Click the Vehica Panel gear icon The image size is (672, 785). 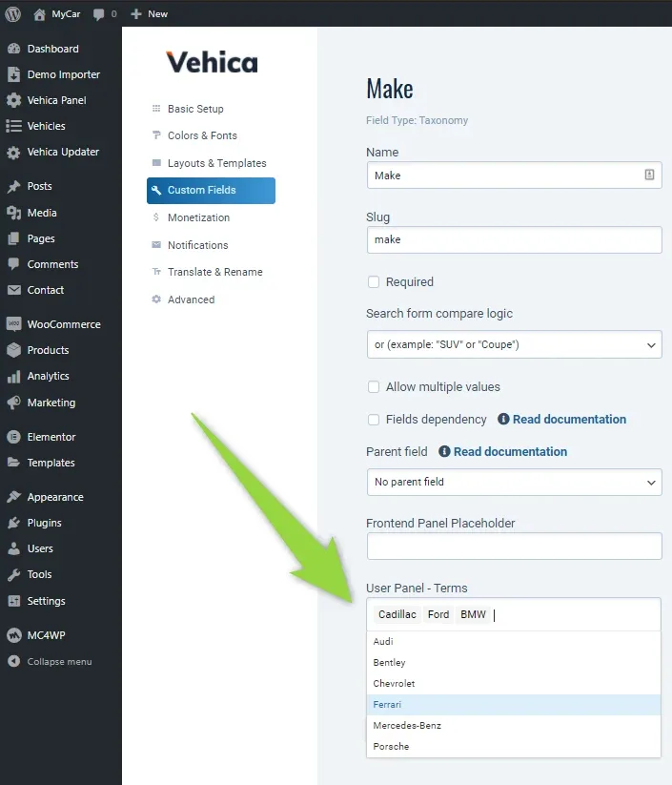(14, 100)
